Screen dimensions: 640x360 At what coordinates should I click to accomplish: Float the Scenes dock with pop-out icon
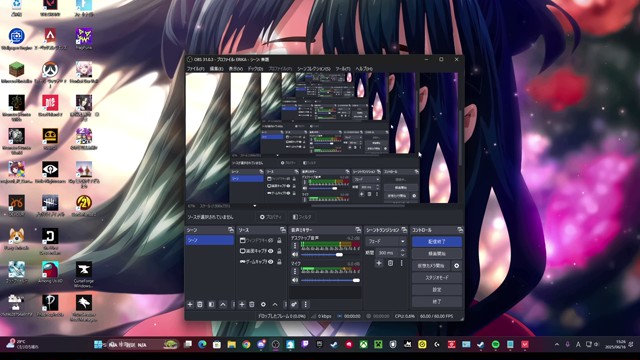[x=231, y=230]
